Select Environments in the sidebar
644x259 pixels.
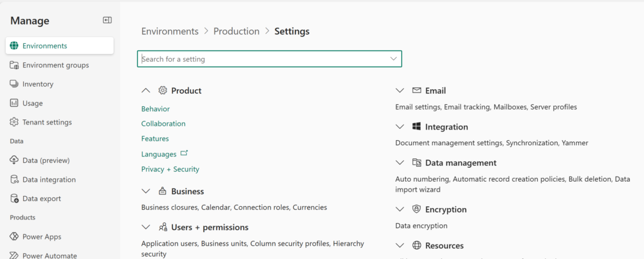tap(60, 45)
